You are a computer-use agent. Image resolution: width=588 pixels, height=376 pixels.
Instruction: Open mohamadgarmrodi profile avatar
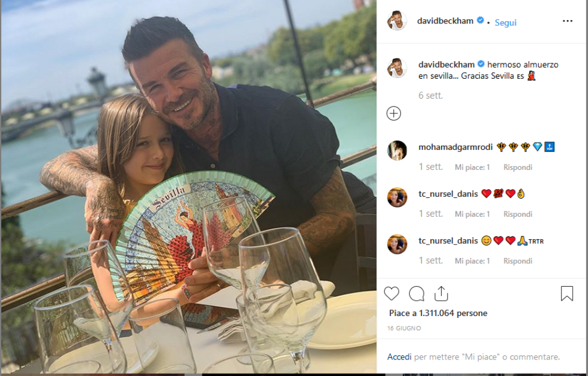[397, 150]
